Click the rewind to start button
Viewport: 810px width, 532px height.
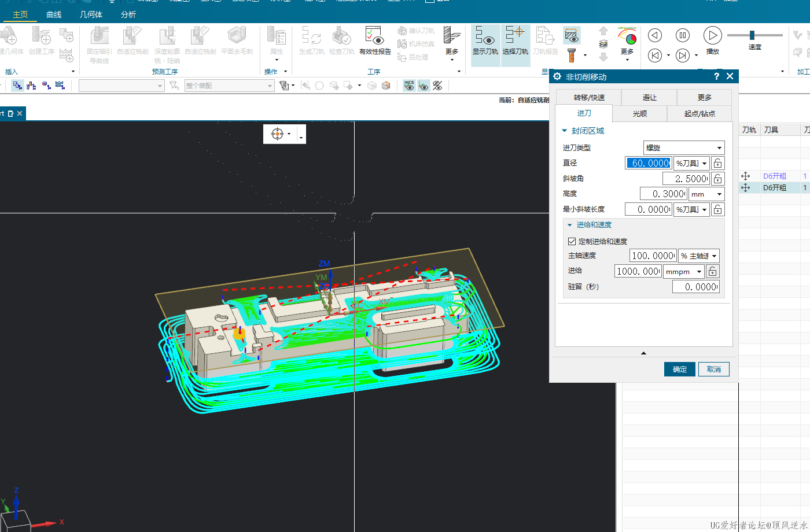point(654,56)
